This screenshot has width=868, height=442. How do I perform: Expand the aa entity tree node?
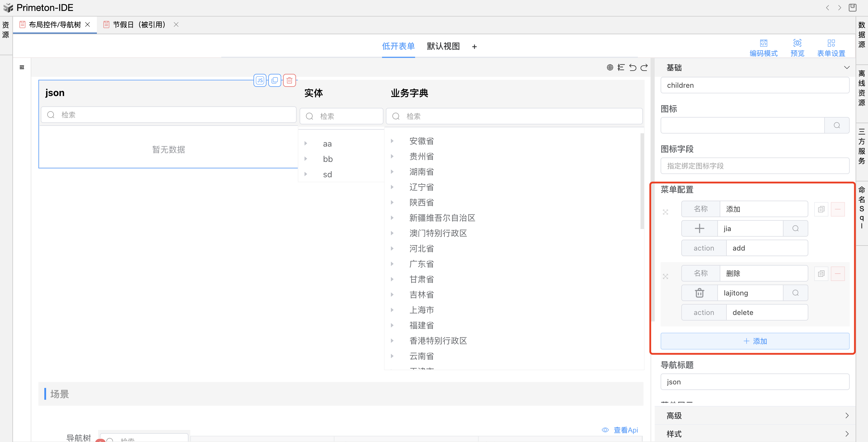[305, 144]
